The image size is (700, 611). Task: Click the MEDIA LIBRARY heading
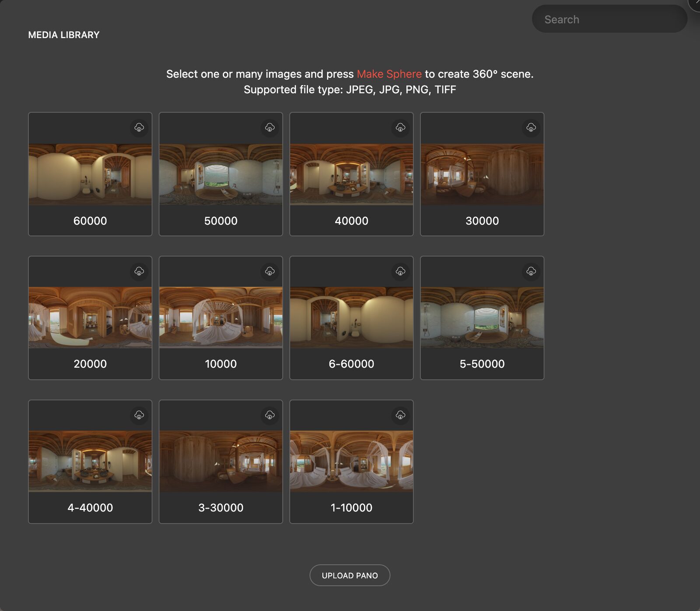tap(64, 35)
